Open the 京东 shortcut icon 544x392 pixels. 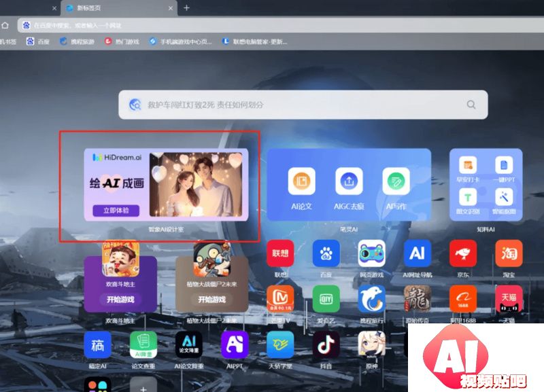point(463,253)
